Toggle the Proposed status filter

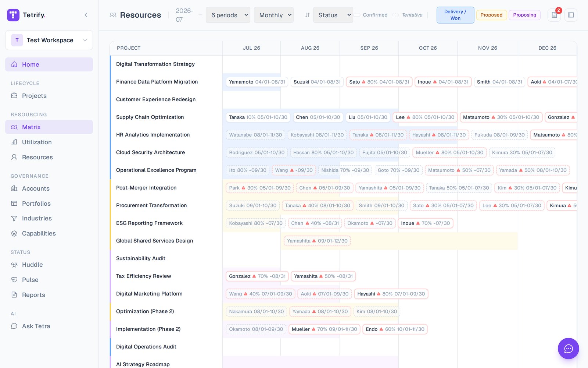coord(491,15)
